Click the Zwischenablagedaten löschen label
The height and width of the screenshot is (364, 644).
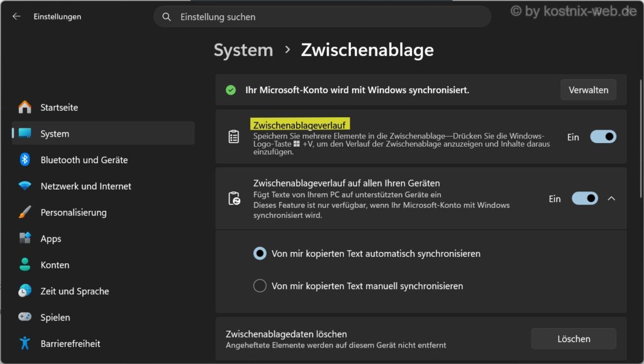(286, 334)
